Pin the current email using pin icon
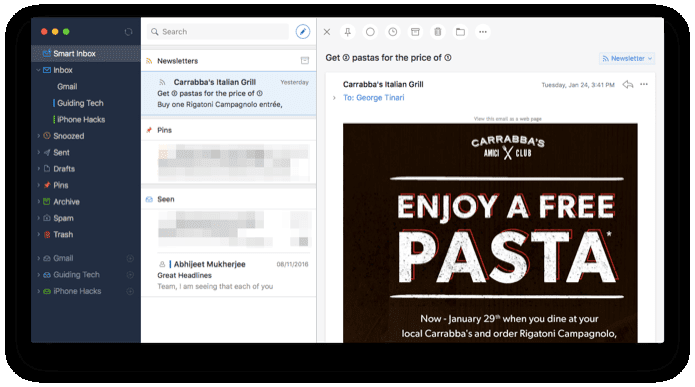The image size is (695, 387). click(348, 32)
